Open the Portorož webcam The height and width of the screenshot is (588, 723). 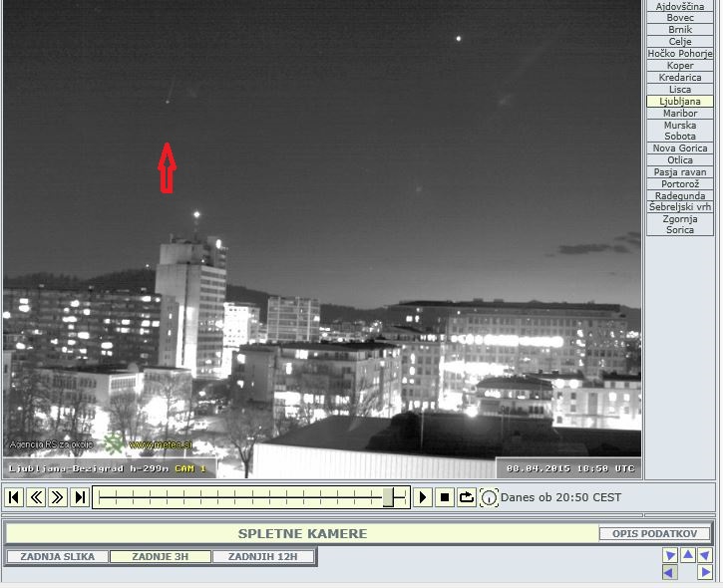pyautogui.click(x=679, y=184)
